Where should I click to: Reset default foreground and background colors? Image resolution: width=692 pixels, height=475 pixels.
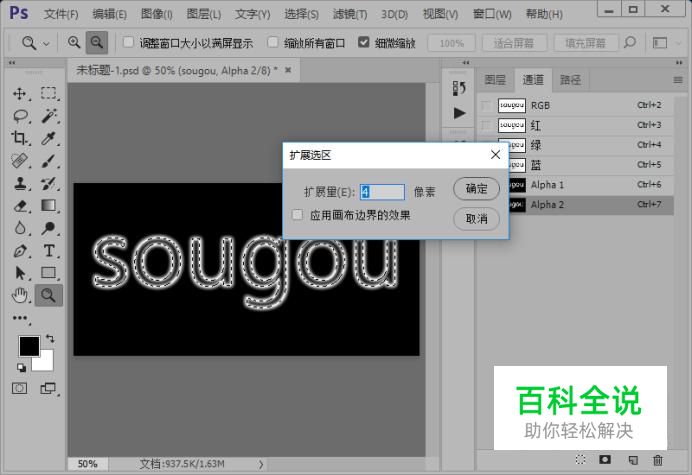click(x=21, y=367)
